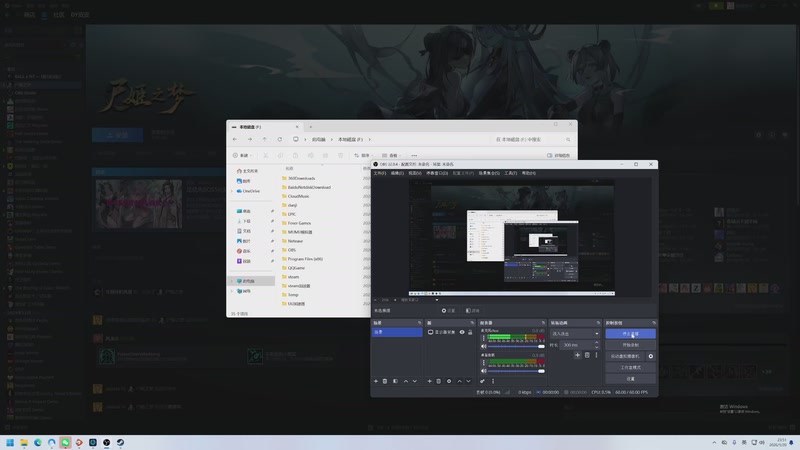
Task: Toggle the details pane button in File Explorer
Action: 559,155
